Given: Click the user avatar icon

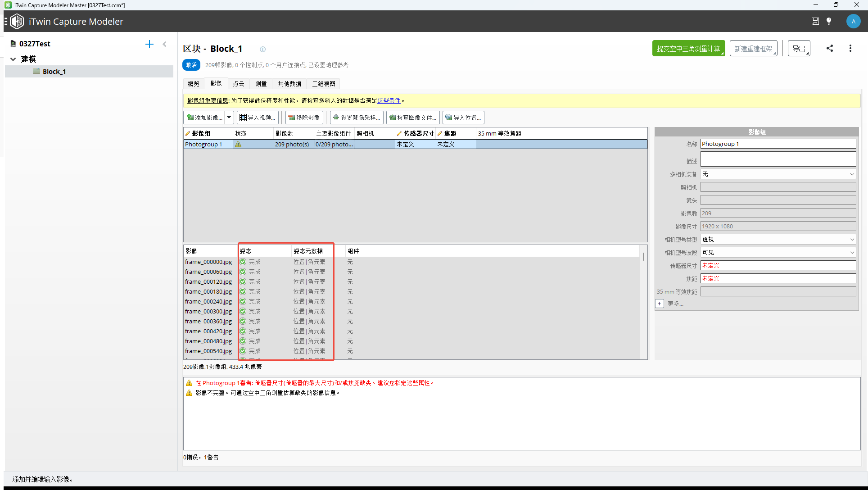Looking at the screenshot, I should pyautogui.click(x=853, y=21).
